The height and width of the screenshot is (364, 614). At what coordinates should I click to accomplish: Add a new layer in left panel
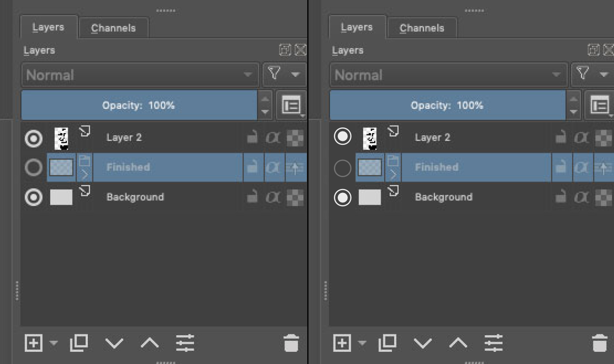tap(33, 343)
